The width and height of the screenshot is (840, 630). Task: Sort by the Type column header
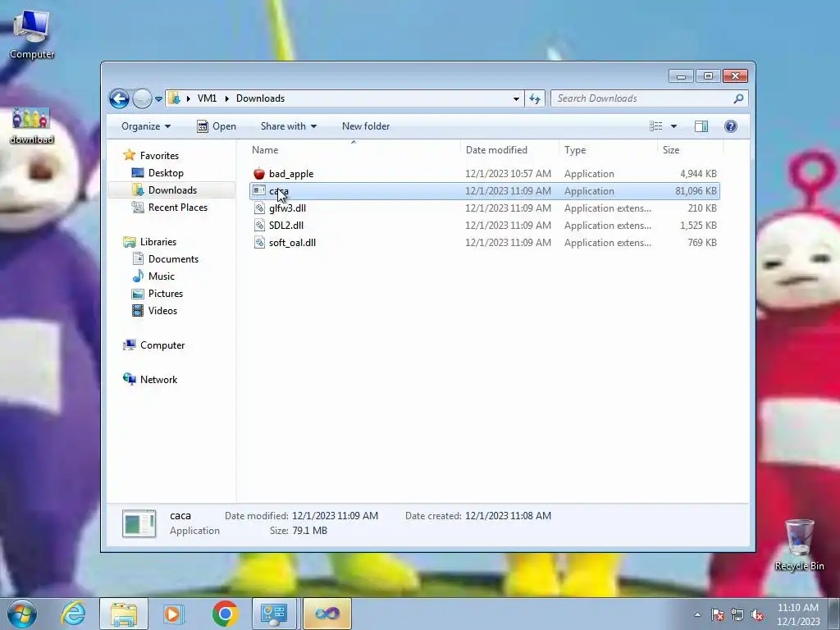pos(608,150)
